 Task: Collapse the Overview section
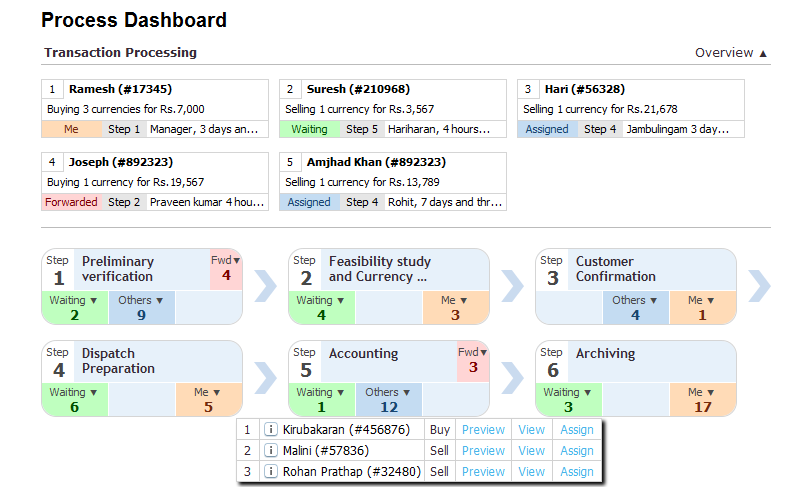[732, 53]
